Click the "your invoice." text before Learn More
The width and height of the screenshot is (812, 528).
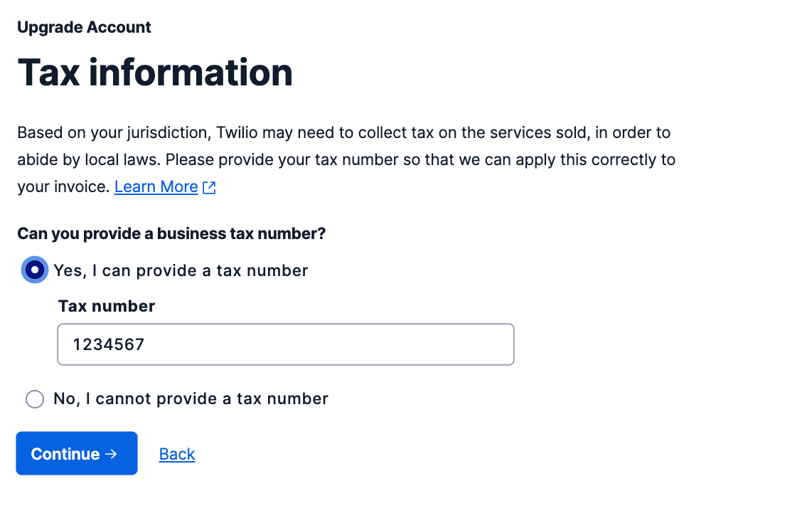(x=63, y=187)
